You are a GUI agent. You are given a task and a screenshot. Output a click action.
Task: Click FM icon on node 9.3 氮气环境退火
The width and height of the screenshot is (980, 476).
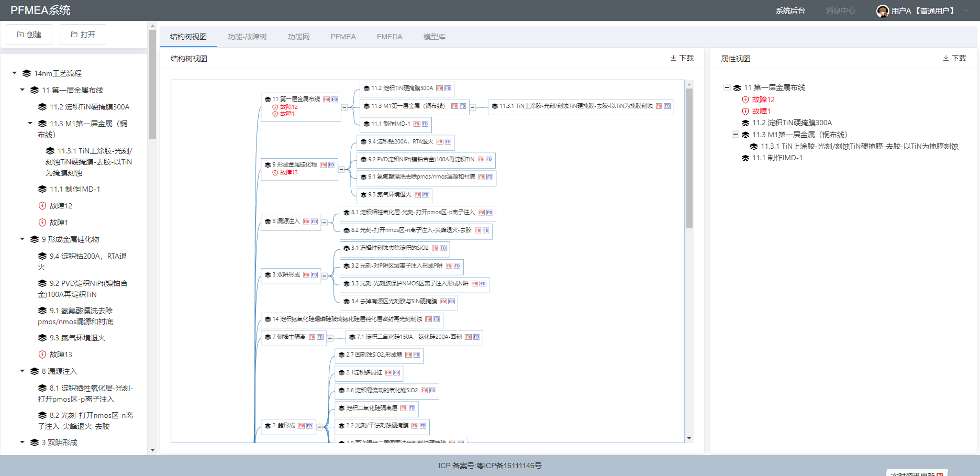(x=418, y=195)
